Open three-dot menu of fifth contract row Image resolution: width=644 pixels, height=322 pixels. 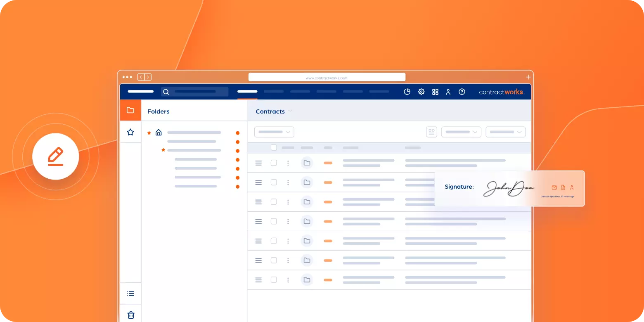click(x=288, y=241)
